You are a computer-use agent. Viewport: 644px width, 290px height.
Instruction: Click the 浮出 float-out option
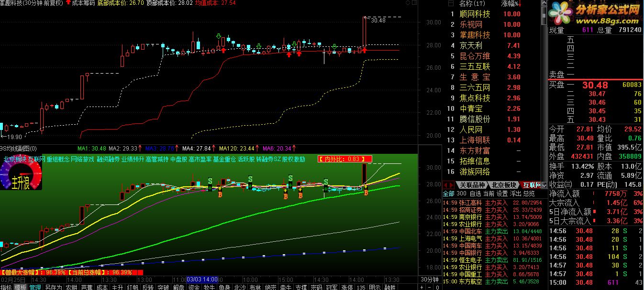(x=515, y=193)
